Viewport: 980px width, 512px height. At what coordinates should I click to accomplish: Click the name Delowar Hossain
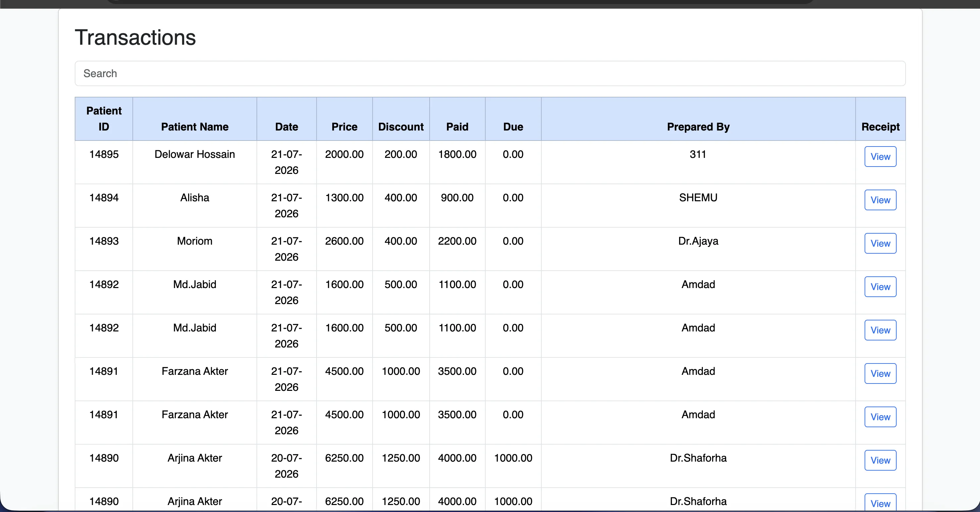coord(195,154)
